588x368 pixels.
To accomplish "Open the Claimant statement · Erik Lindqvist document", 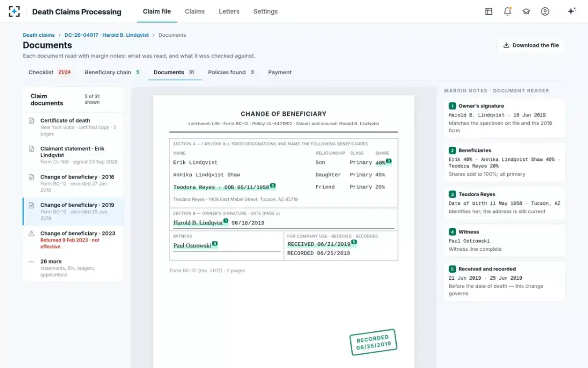I will coord(73,155).
